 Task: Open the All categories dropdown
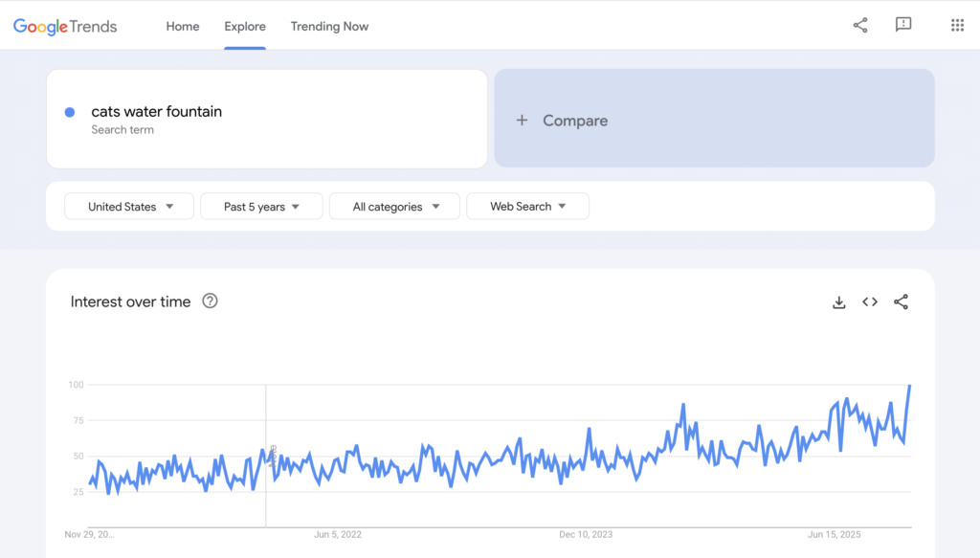(393, 206)
